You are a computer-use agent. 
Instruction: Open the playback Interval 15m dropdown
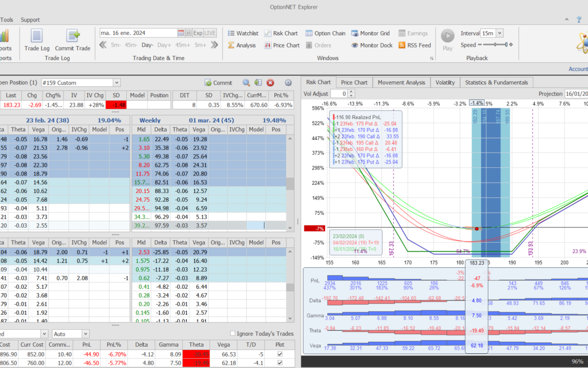coord(499,33)
